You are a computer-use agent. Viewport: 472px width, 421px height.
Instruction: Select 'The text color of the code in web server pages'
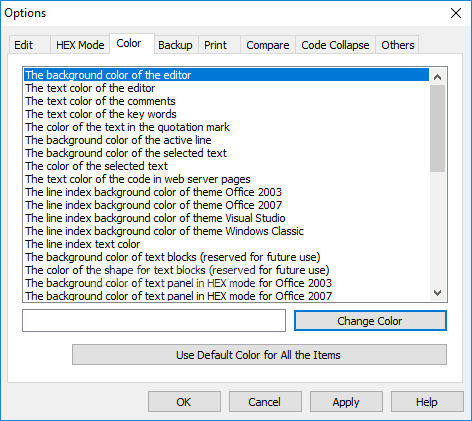[226, 179]
